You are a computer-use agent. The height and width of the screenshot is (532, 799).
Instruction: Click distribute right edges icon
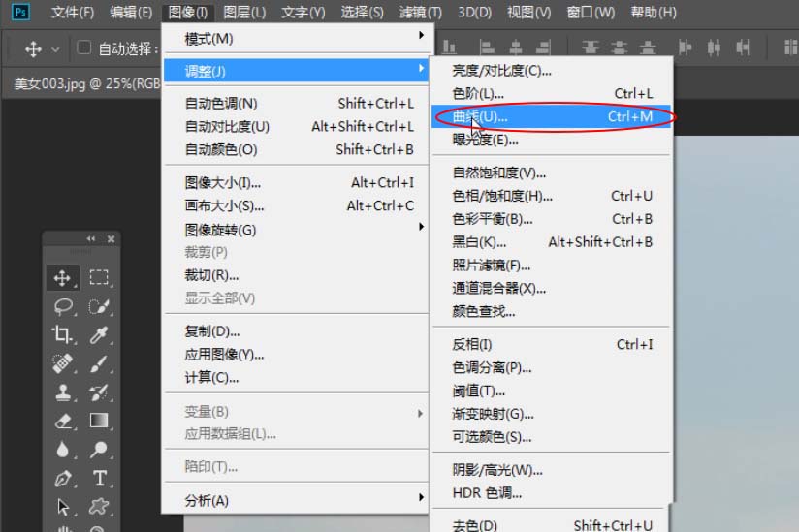tap(743, 47)
